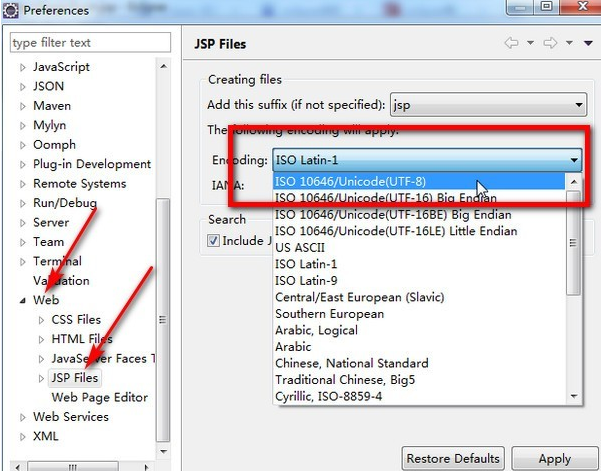Choose Chinese, National Standard encoding
The image size is (601, 471).
tap(419, 363)
